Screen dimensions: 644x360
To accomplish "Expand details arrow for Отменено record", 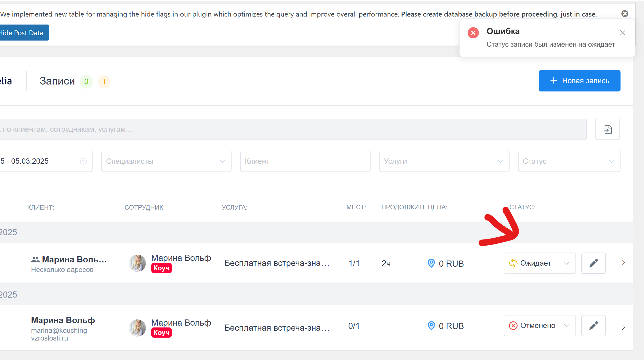I will click(x=623, y=327).
